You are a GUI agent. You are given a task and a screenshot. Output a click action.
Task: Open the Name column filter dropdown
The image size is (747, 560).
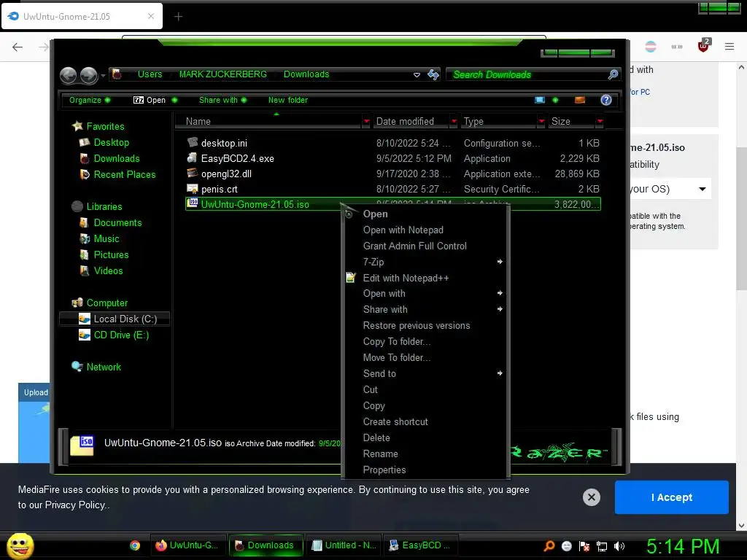(x=366, y=122)
